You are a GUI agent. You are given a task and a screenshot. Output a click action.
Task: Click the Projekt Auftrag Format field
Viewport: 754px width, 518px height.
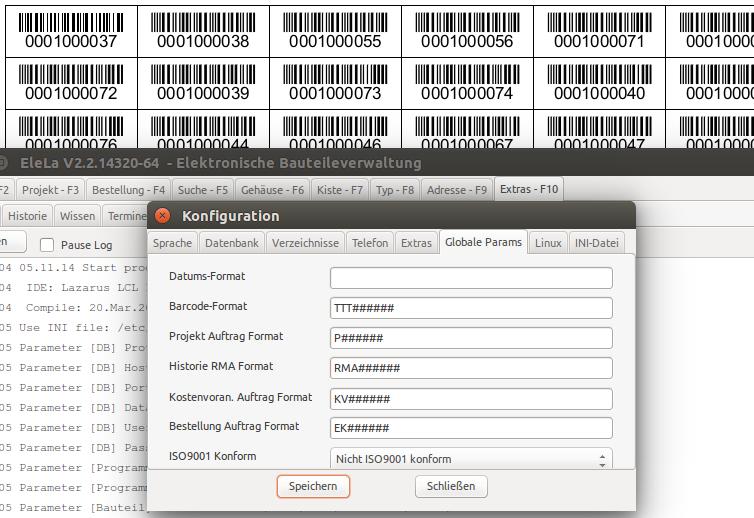point(471,338)
